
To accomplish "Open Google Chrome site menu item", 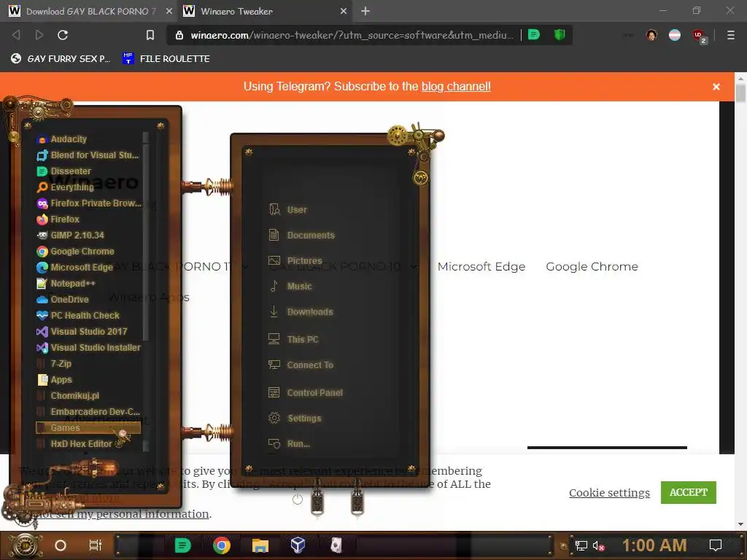I will tap(592, 267).
